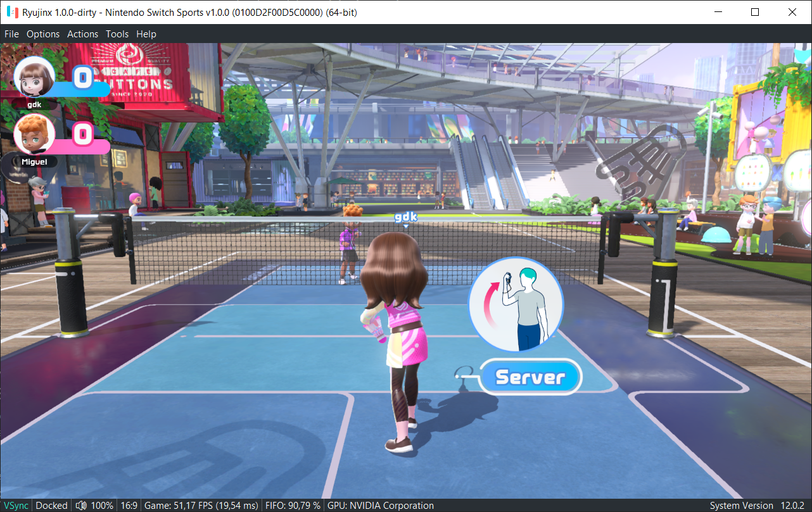Image resolution: width=812 pixels, height=512 pixels.
Task: Click the gdk name tag above player
Action: 406,217
